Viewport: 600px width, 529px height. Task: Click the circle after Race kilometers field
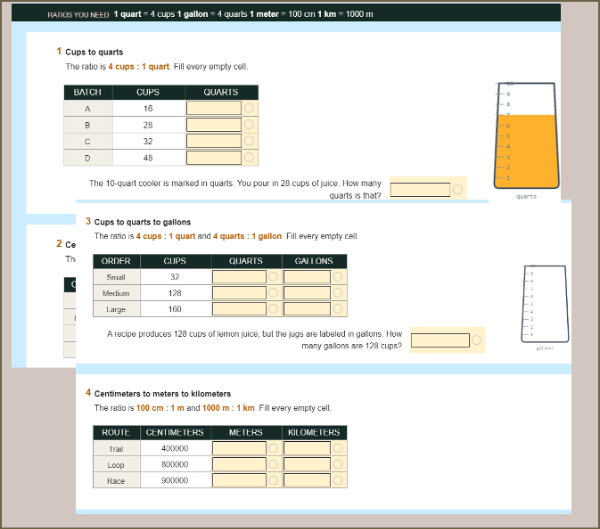click(338, 480)
